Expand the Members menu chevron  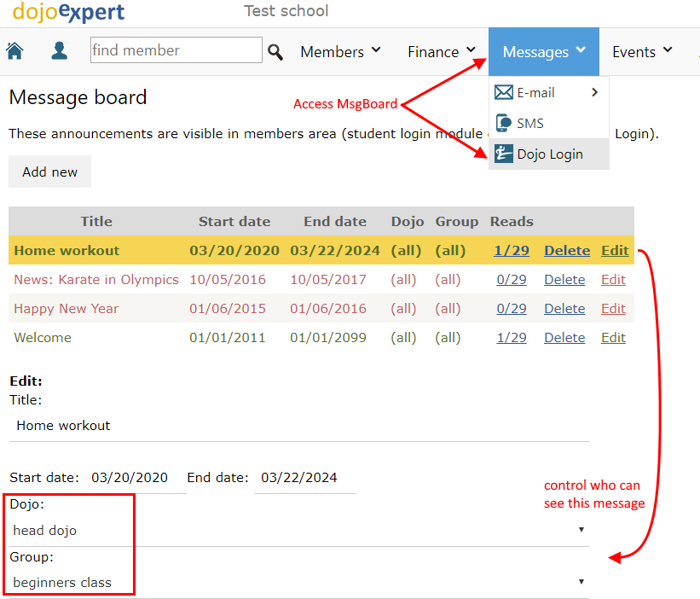(378, 51)
